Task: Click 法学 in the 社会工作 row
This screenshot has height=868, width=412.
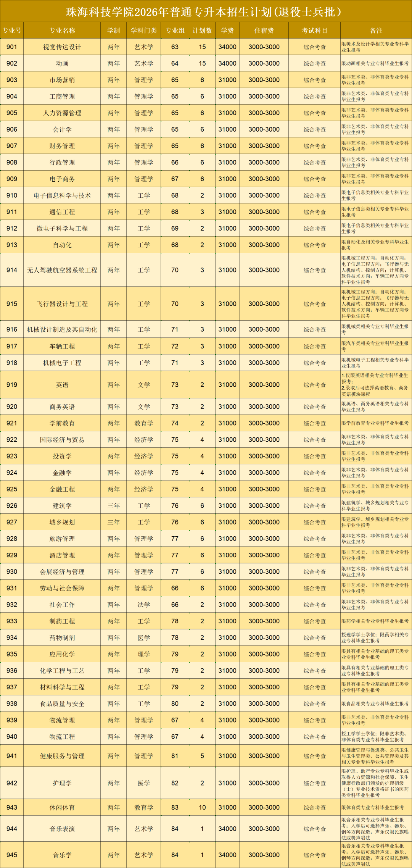Action: pos(144,604)
